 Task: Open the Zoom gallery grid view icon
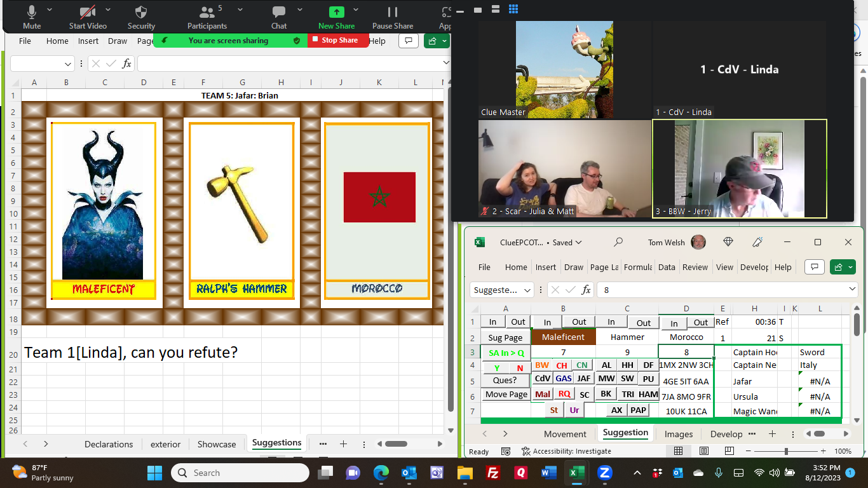pos(513,9)
